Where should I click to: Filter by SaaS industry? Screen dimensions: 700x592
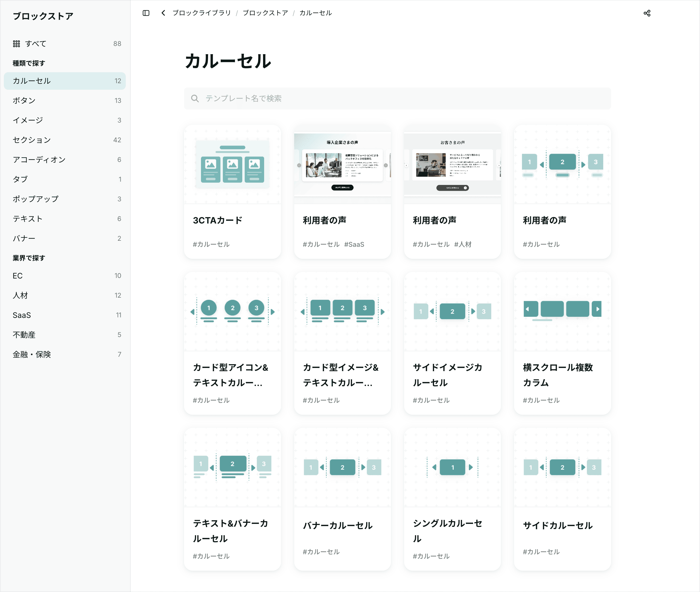[22, 315]
